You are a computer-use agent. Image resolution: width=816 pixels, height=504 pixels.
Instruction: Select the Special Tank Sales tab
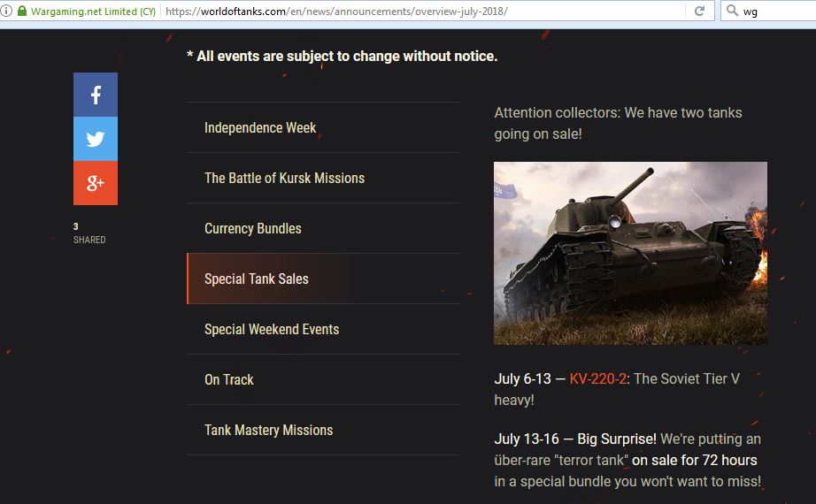click(x=323, y=279)
